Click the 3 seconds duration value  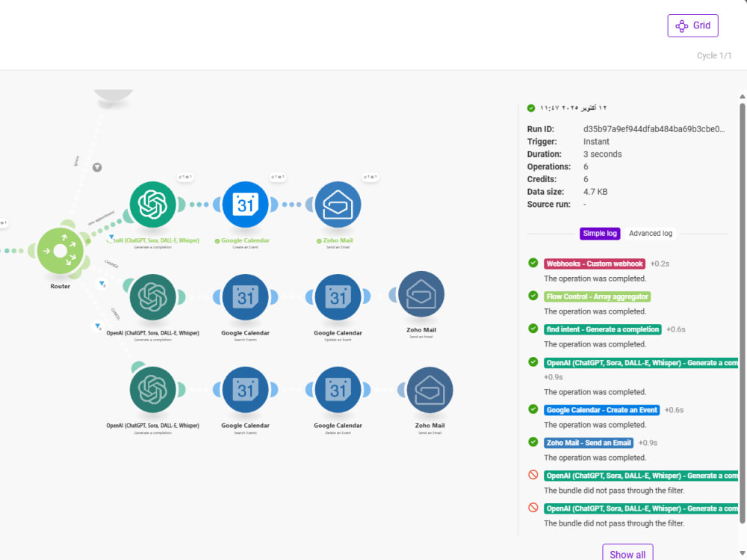point(602,155)
